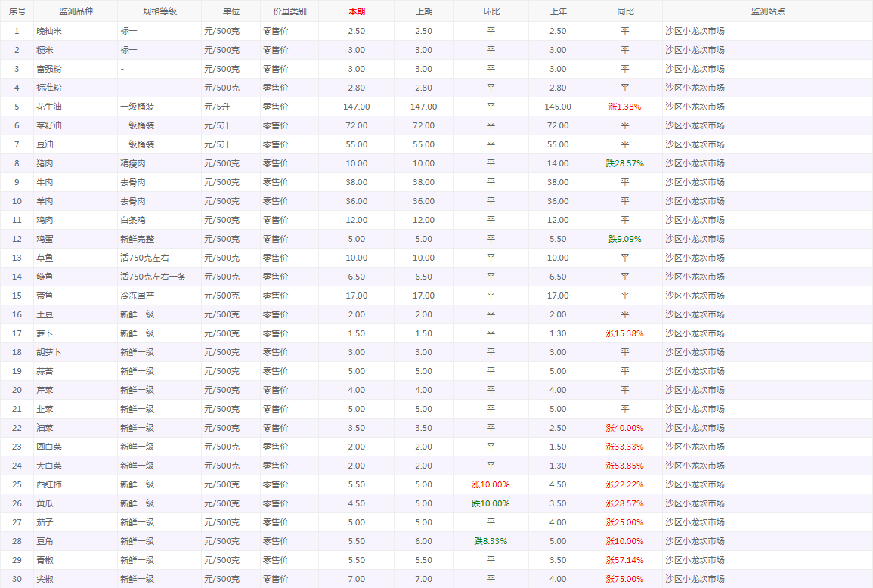Select the 猪肉 row name cell
This screenshot has width=873, height=588.
[45, 163]
